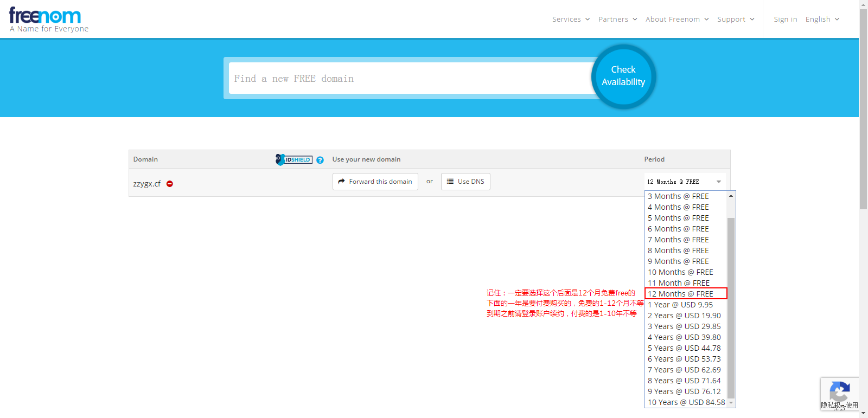The height and width of the screenshot is (418, 868).
Task: Click the Domain column header
Action: (145, 159)
